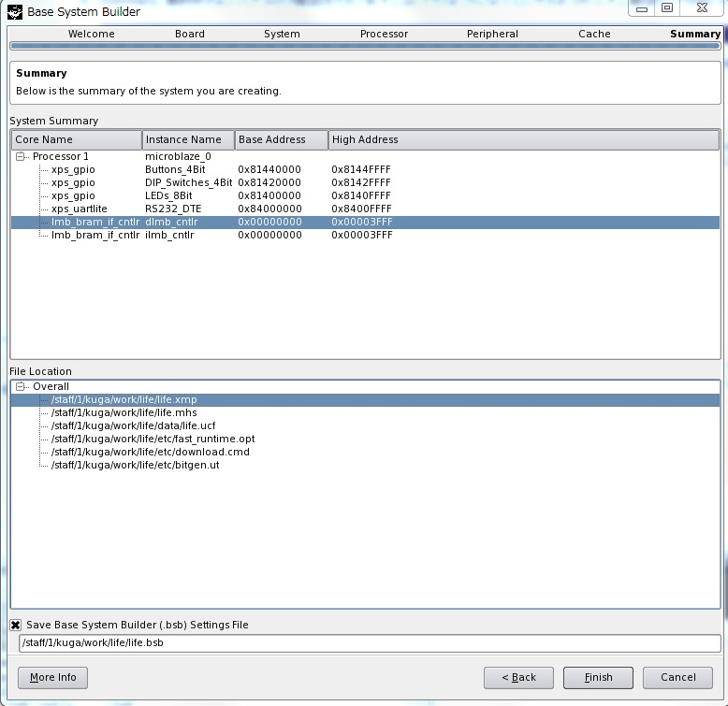Select the xps_uartlite RS232_DTE row
Viewport: 728px width, 706px height.
pos(365,209)
